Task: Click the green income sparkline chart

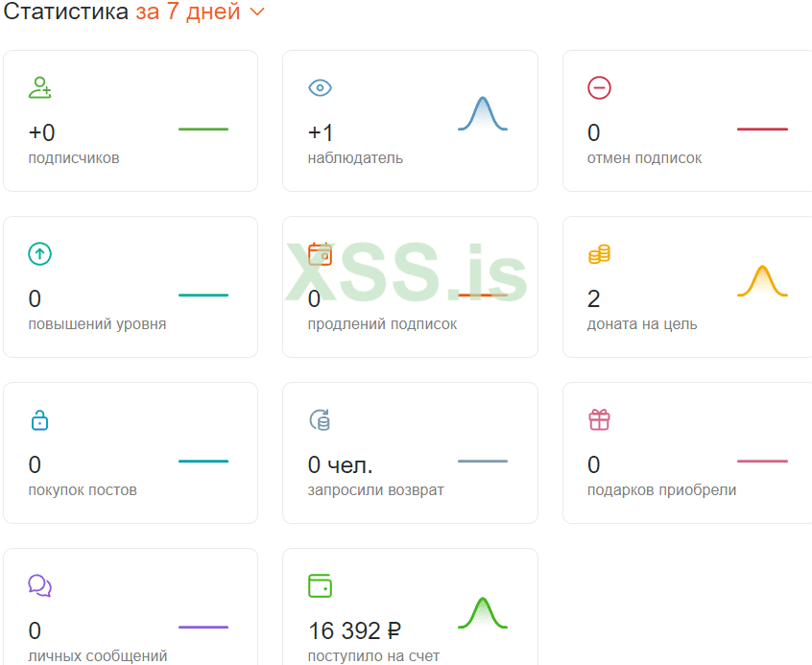Action: tap(482, 612)
